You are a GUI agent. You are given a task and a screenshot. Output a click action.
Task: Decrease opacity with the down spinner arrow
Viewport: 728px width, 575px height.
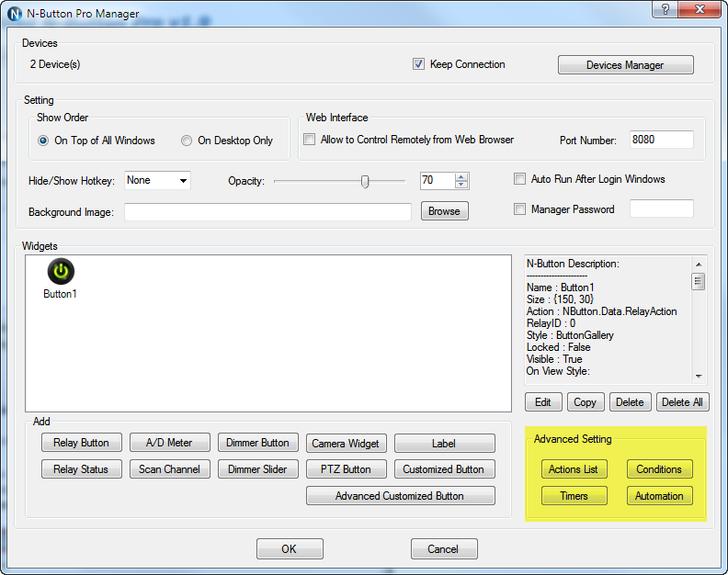point(461,185)
